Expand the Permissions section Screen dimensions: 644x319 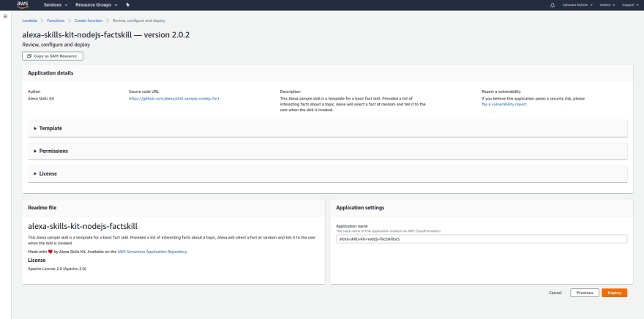[327, 151]
